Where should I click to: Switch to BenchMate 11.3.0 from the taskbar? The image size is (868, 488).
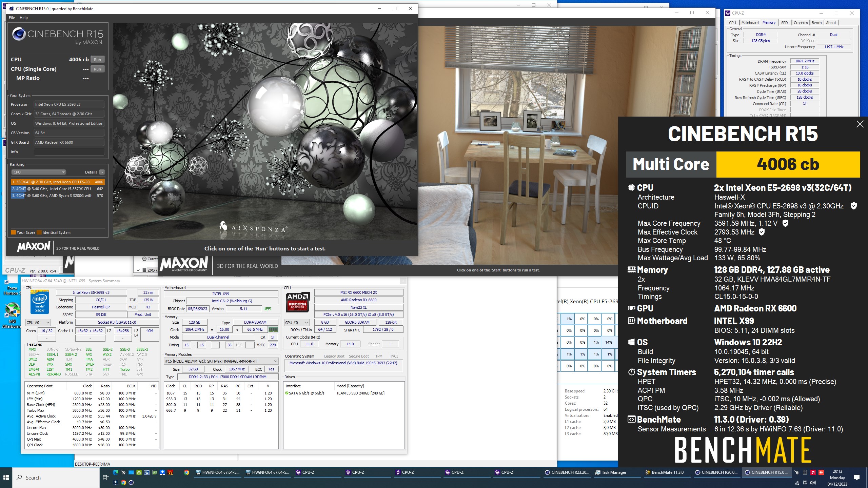[667, 472]
